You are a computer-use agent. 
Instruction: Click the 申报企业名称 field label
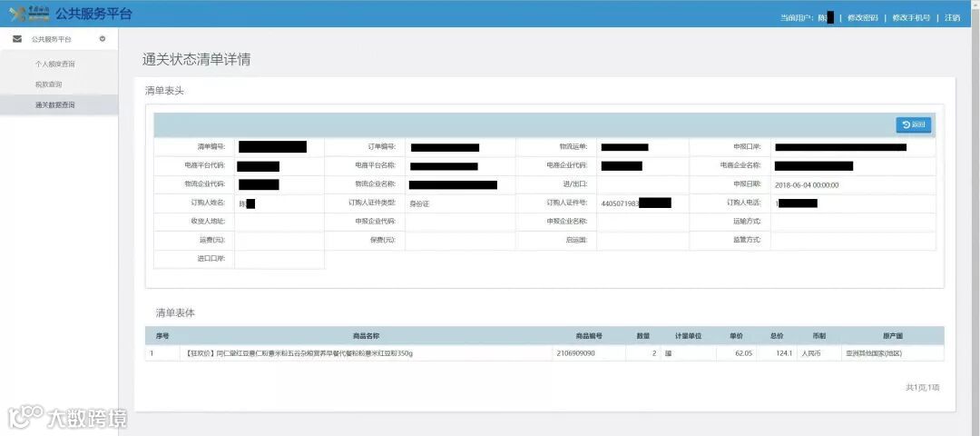566,222
